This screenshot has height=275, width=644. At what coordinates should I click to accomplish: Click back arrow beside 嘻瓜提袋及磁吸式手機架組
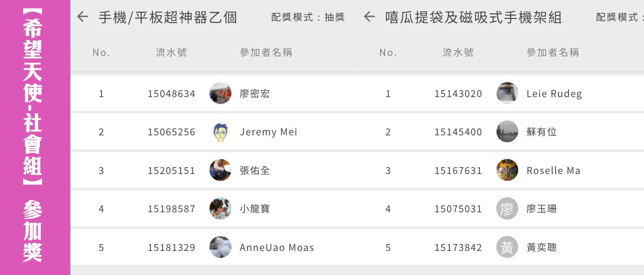[x=369, y=17]
